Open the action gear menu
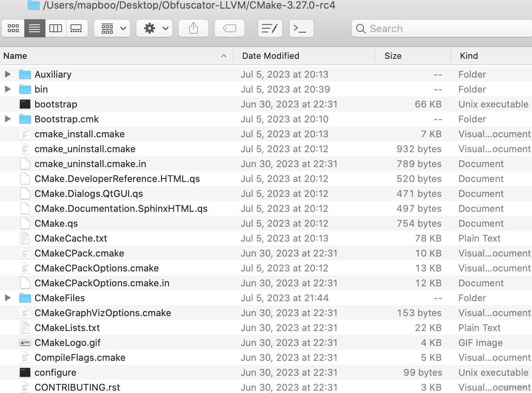Viewport: 532px width, 393px height. [154, 28]
